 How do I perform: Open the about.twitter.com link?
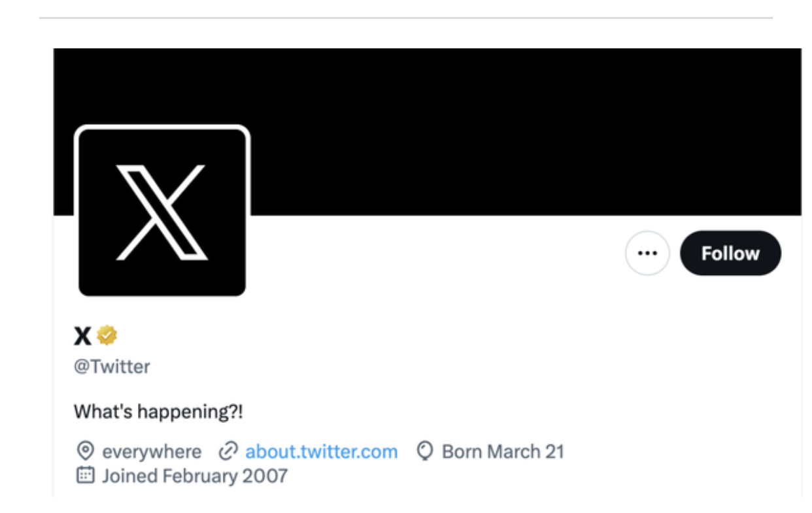click(x=321, y=452)
